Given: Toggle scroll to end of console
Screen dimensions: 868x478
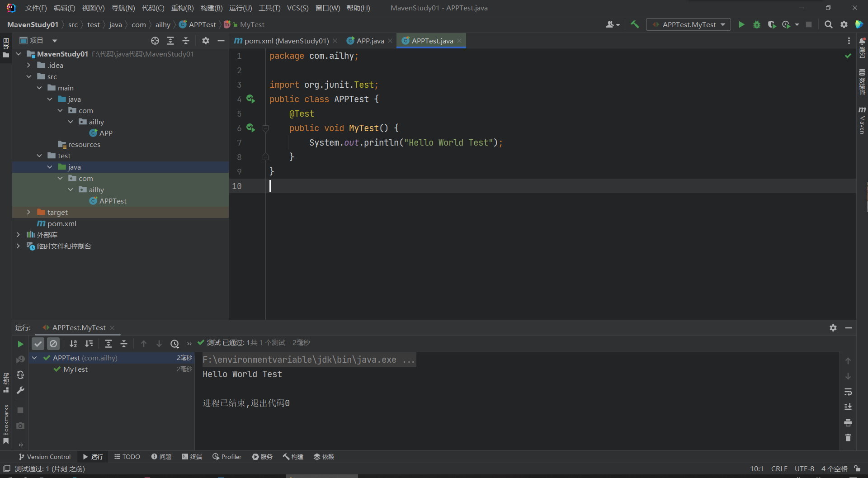Looking at the screenshot, I should point(848,407).
